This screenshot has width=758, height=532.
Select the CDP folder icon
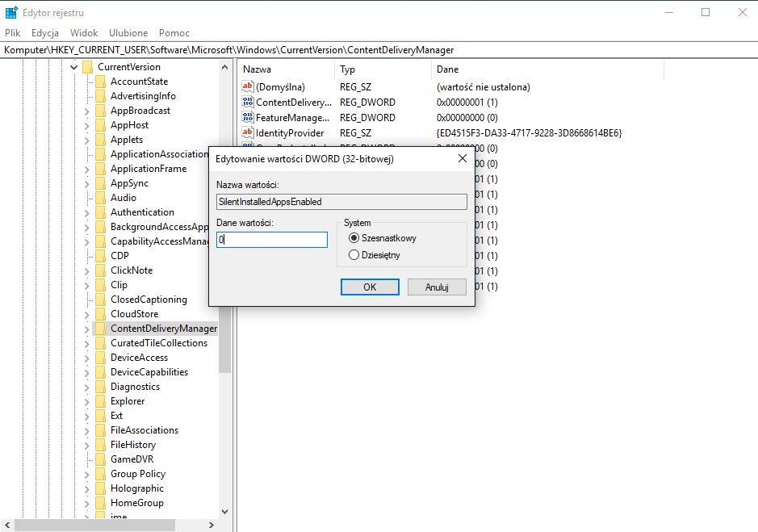(100, 255)
